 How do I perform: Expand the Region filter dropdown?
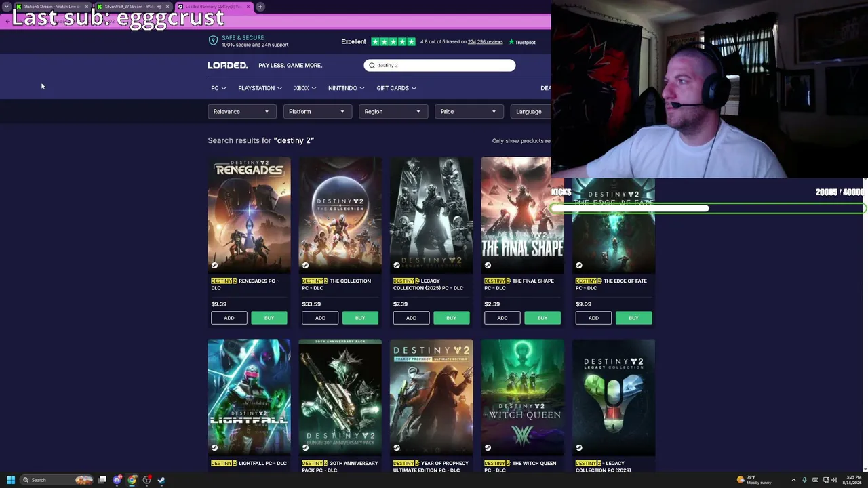(393, 112)
